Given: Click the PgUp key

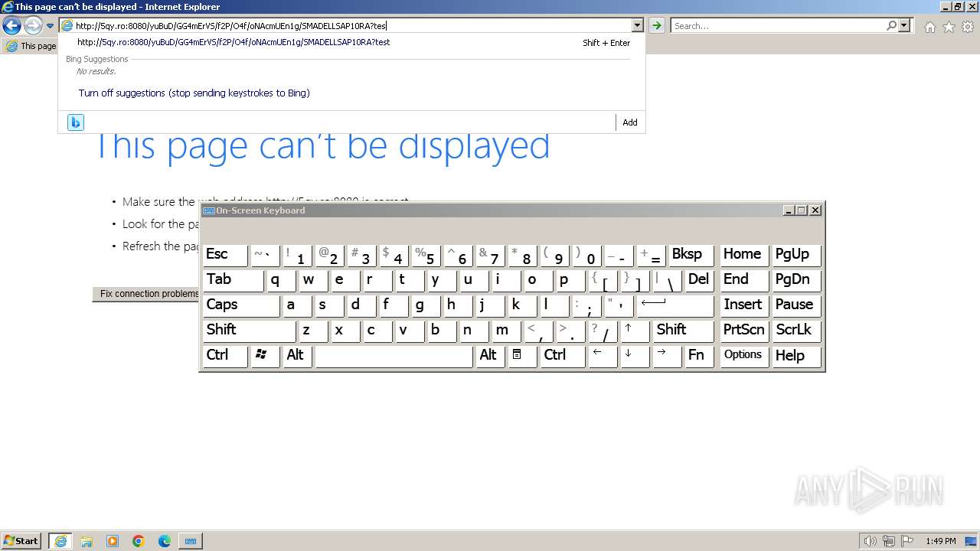Looking at the screenshot, I should pyautogui.click(x=796, y=255).
